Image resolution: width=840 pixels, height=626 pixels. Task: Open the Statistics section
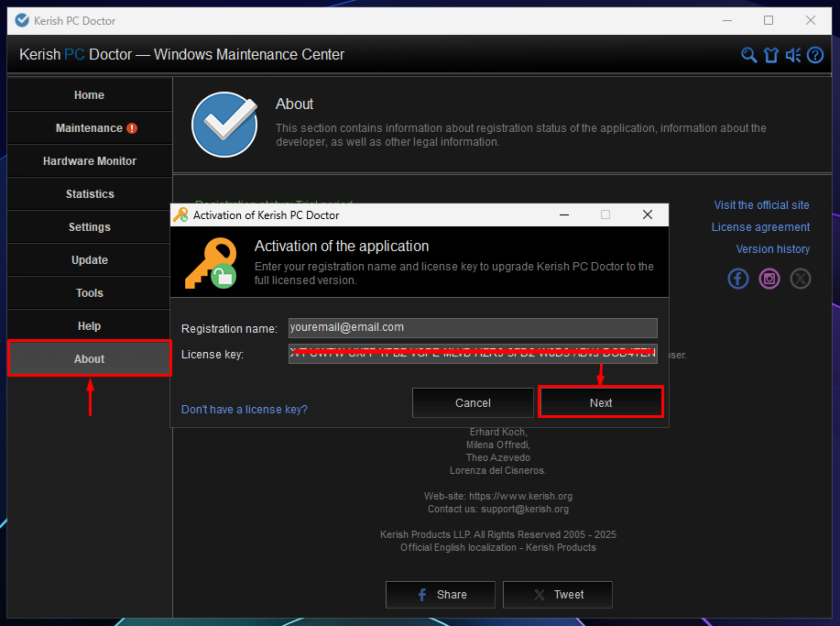90,194
